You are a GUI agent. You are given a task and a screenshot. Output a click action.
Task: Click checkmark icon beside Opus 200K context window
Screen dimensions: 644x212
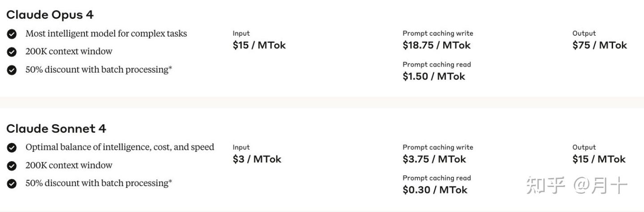pos(12,52)
